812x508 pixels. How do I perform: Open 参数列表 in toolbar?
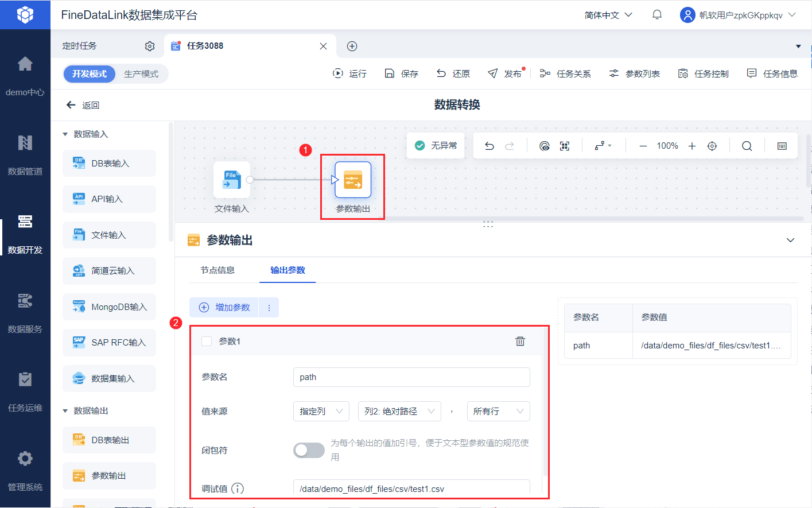pyautogui.click(x=635, y=73)
